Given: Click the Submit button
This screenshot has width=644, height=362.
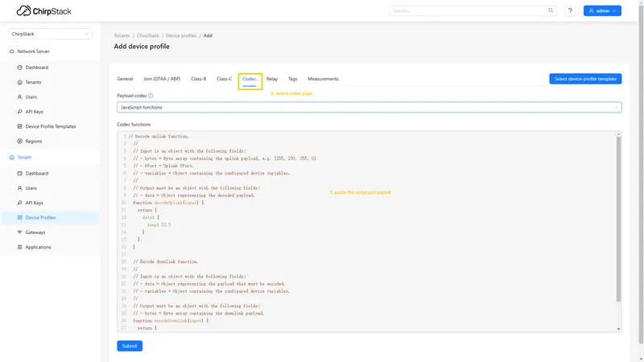Looking at the screenshot, I should tap(130, 346).
